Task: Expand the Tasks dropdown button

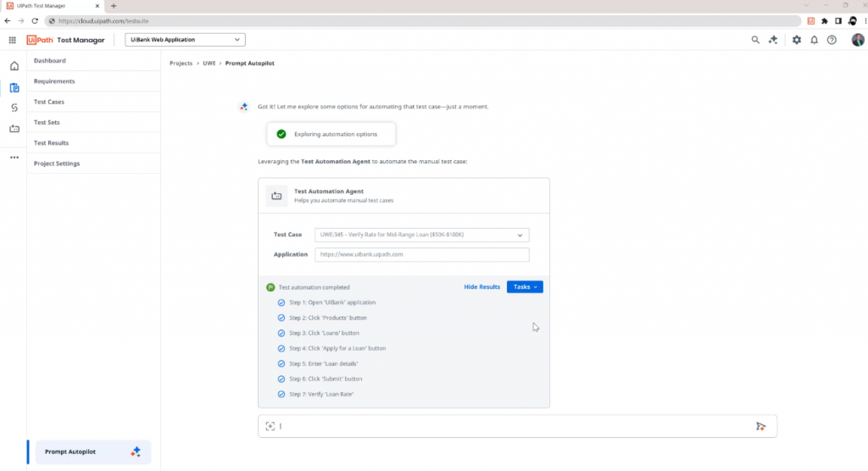Action: 525,287
